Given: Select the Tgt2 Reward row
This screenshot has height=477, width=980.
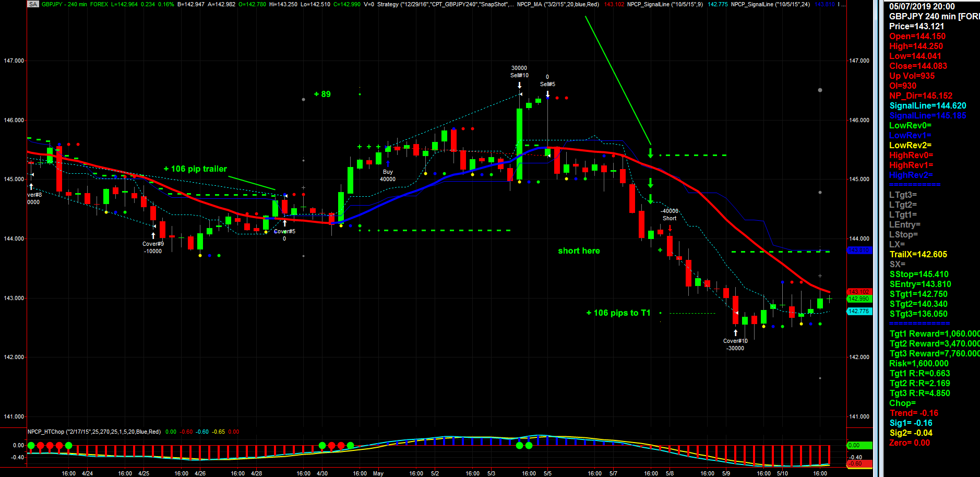Looking at the screenshot, I should [x=935, y=343].
